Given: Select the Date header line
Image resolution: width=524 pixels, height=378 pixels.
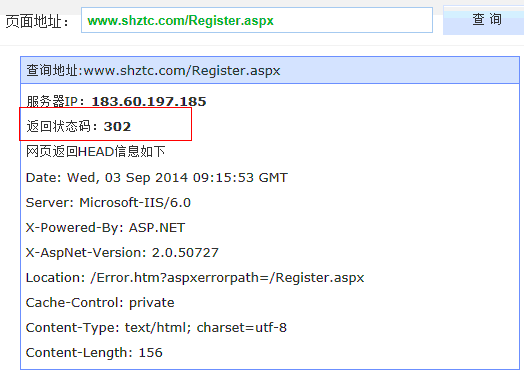Looking at the screenshot, I should 157,177.
